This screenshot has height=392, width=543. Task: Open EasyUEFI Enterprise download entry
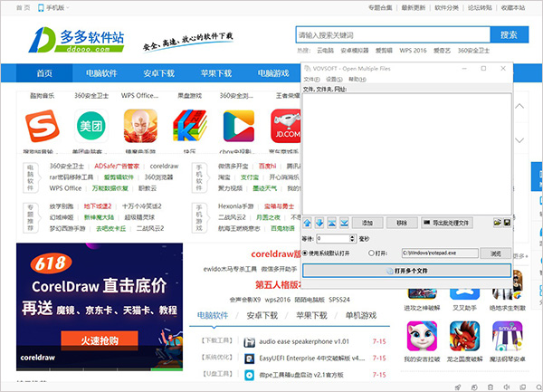pyautogui.click(x=312, y=359)
